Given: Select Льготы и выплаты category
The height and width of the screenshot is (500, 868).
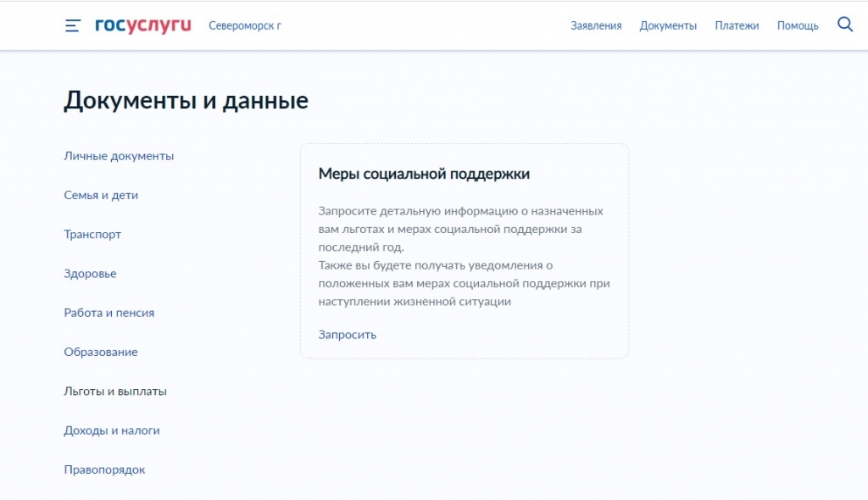Looking at the screenshot, I should tap(115, 392).
